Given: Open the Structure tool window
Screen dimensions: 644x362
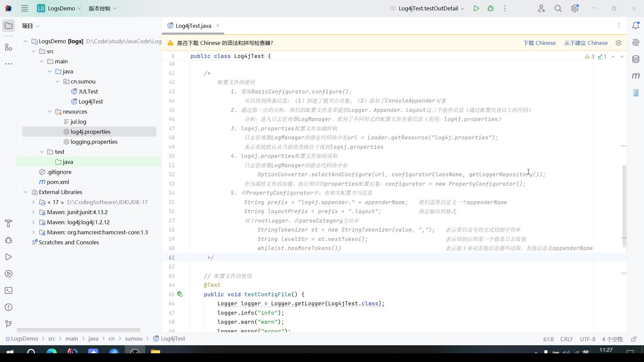Looking at the screenshot, I should point(9,47).
